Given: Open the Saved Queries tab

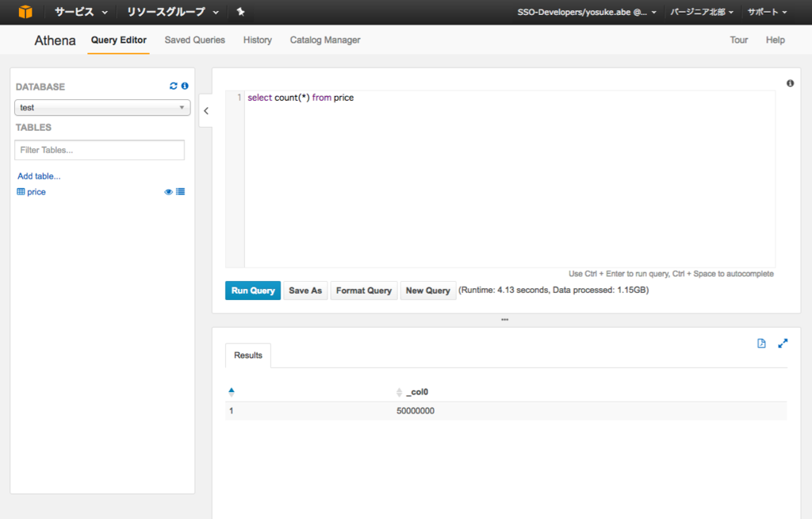Looking at the screenshot, I should 195,40.
